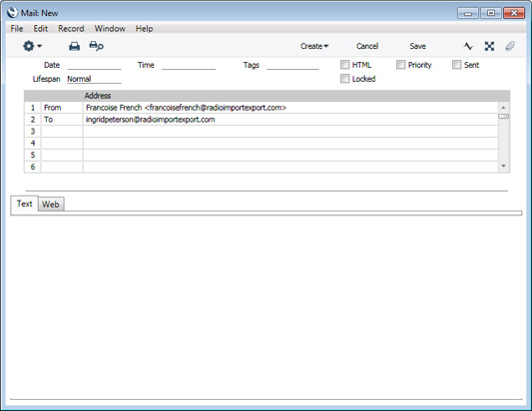Click the Lifespan field showing Normal
This screenshot has height=411, width=532.
point(94,79)
